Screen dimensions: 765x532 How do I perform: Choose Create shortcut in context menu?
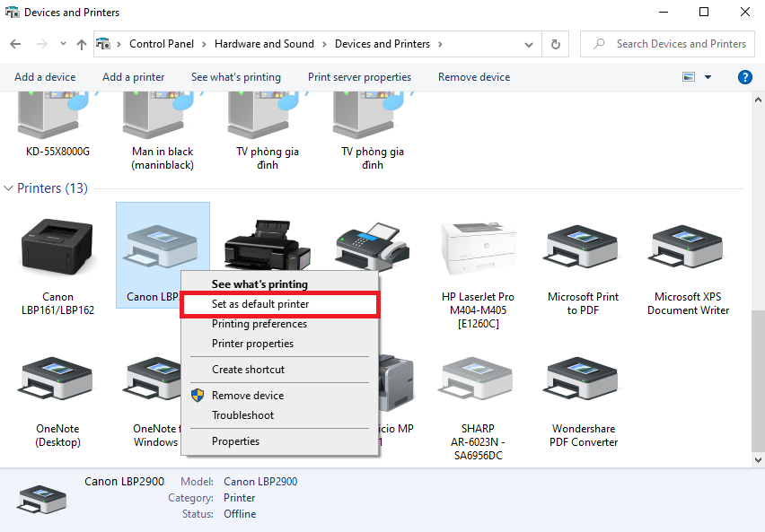[279, 369]
